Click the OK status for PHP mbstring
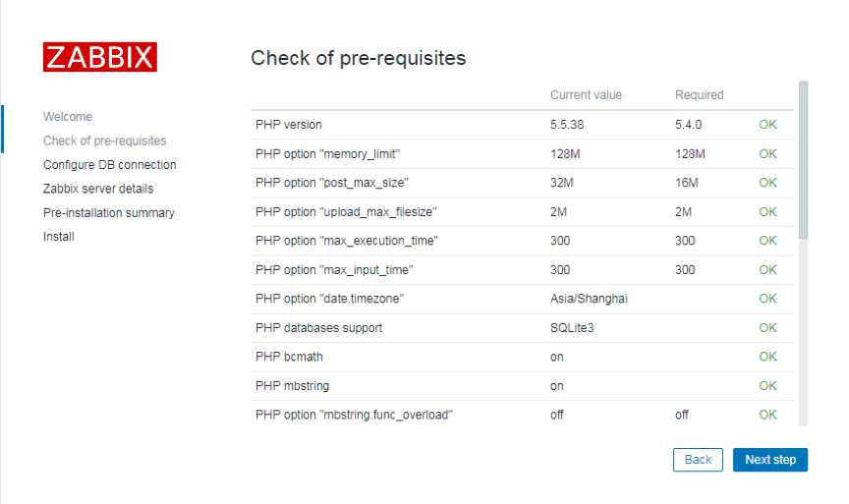This screenshot has width=849, height=504. 767,385
